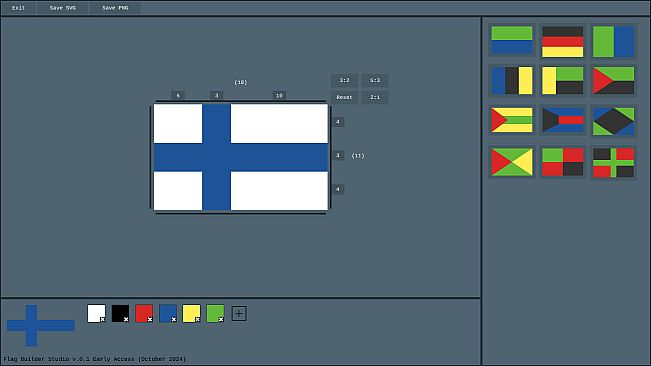The height and width of the screenshot is (366, 651).
Task: Click the Exit menu item
Action: [x=18, y=8]
